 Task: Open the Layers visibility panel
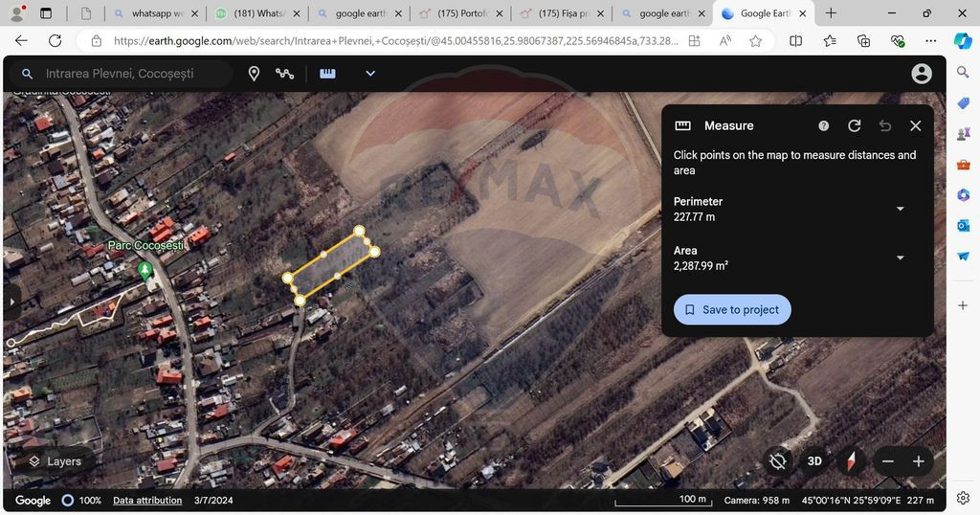pos(55,461)
